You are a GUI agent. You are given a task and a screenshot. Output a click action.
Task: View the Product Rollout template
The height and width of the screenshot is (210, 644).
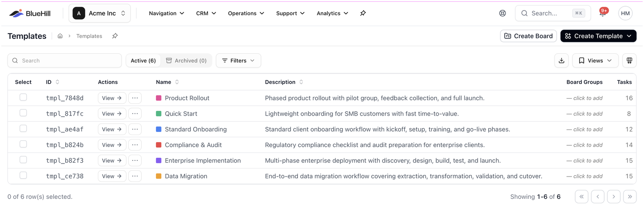(112, 98)
